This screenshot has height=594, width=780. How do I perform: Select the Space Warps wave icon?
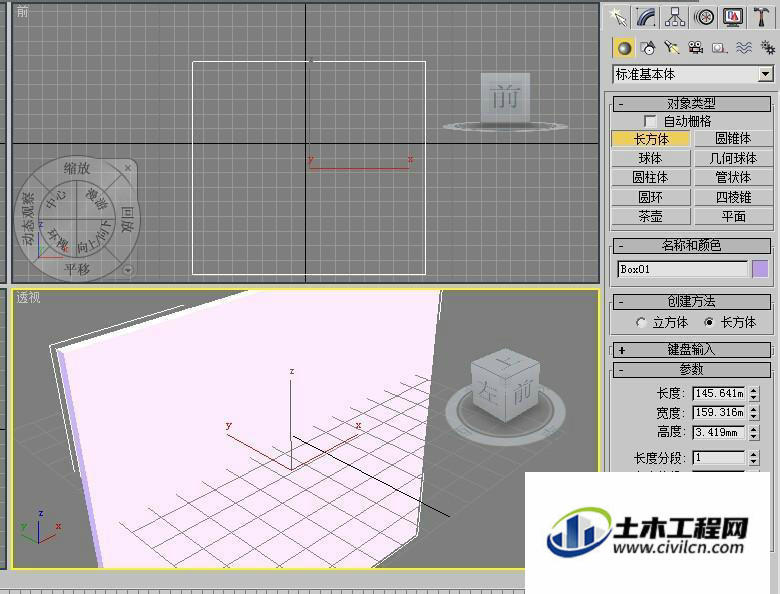(x=744, y=48)
